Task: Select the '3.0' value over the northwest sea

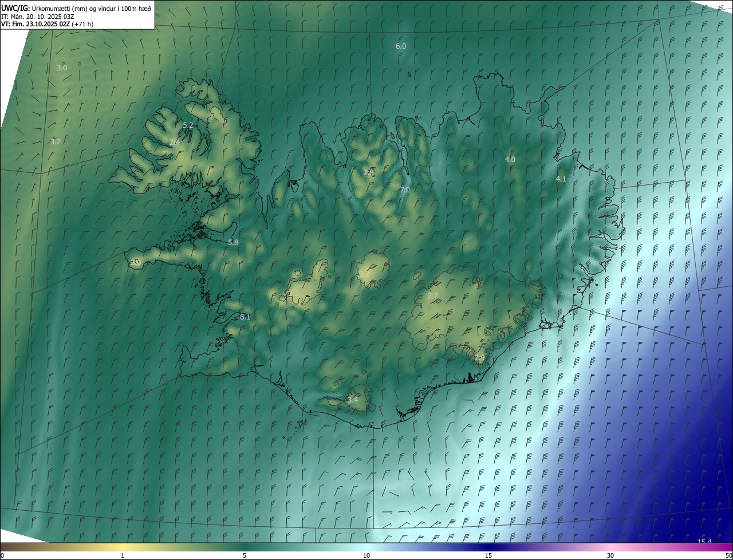Action: click(62, 68)
